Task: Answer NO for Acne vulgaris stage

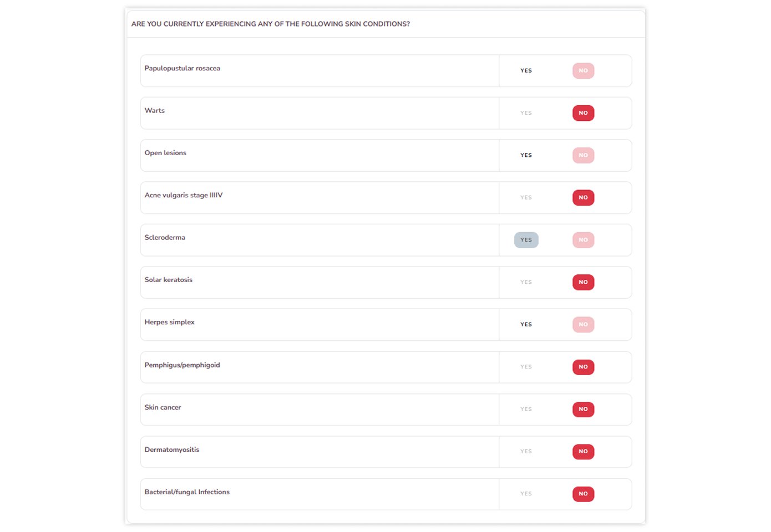Action: pyautogui.click(x=583, y=198)
